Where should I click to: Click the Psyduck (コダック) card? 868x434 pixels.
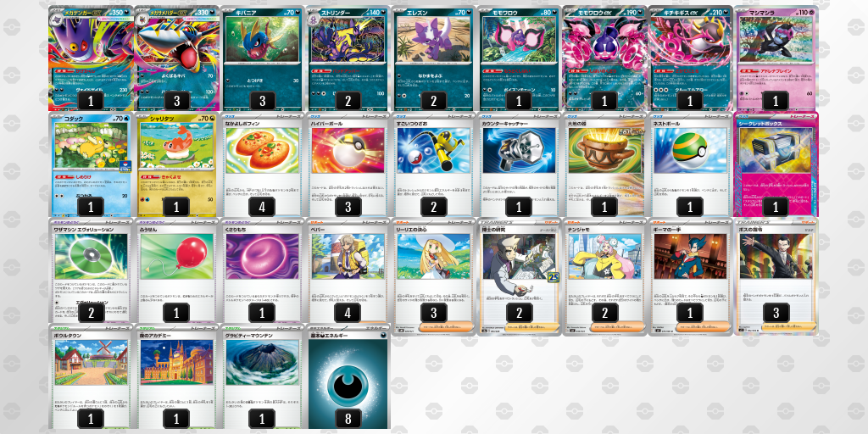tap(92, 164)
